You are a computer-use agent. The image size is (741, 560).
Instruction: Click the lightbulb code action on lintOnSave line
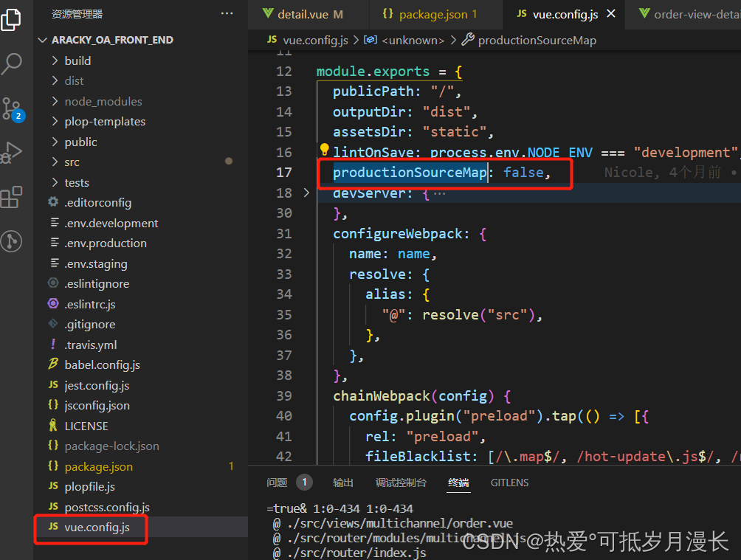324,149
